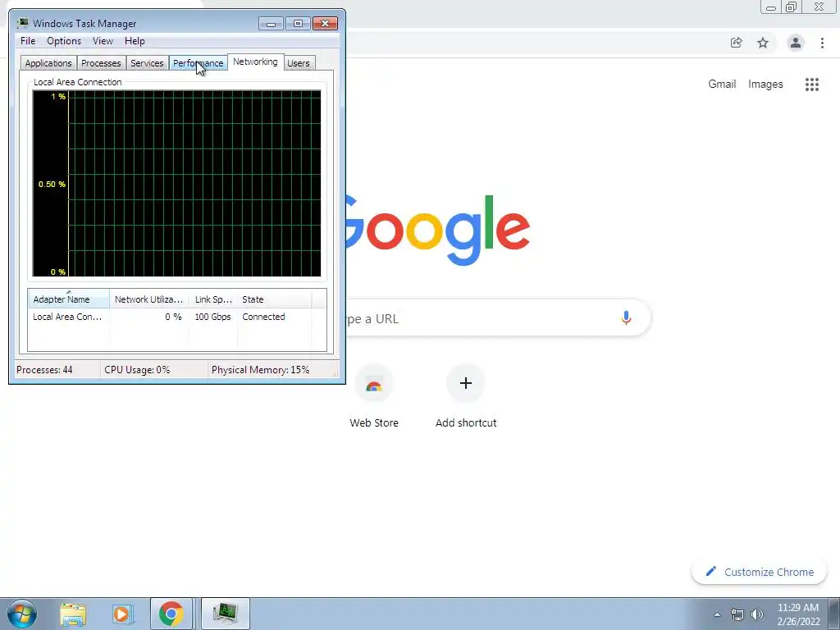
Task: Close the Chrome window
Action: click(819, 7)
